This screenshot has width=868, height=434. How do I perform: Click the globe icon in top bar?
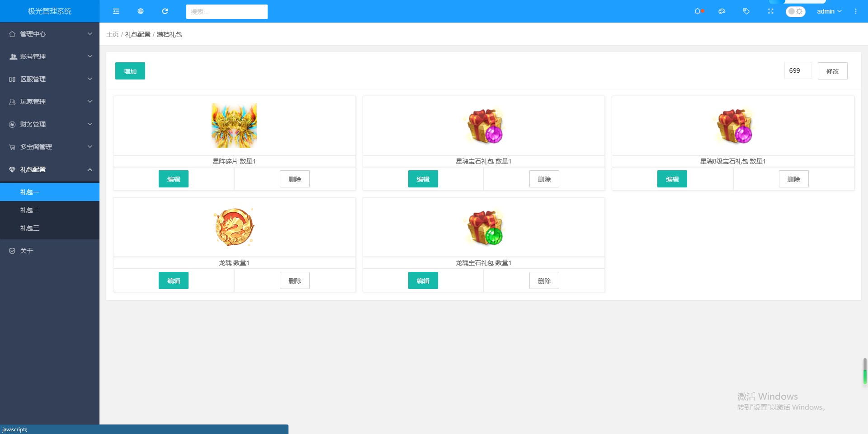tap(141, 11)
